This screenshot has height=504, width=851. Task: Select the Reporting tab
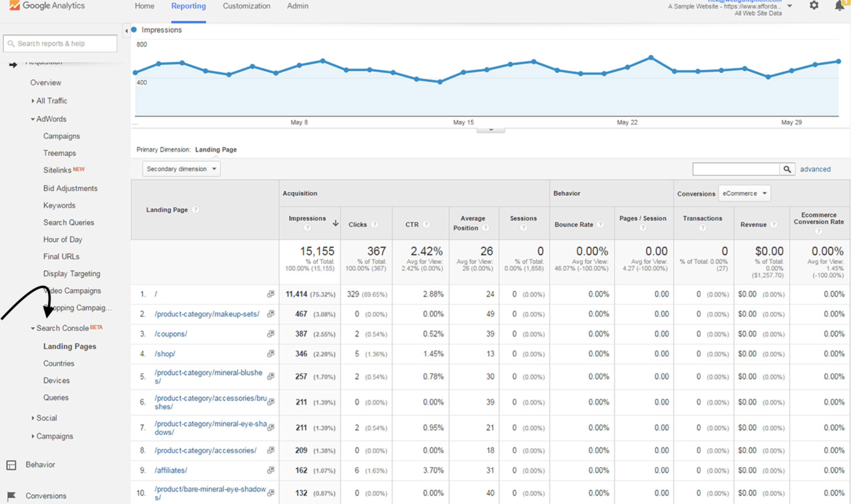[189, 6]
